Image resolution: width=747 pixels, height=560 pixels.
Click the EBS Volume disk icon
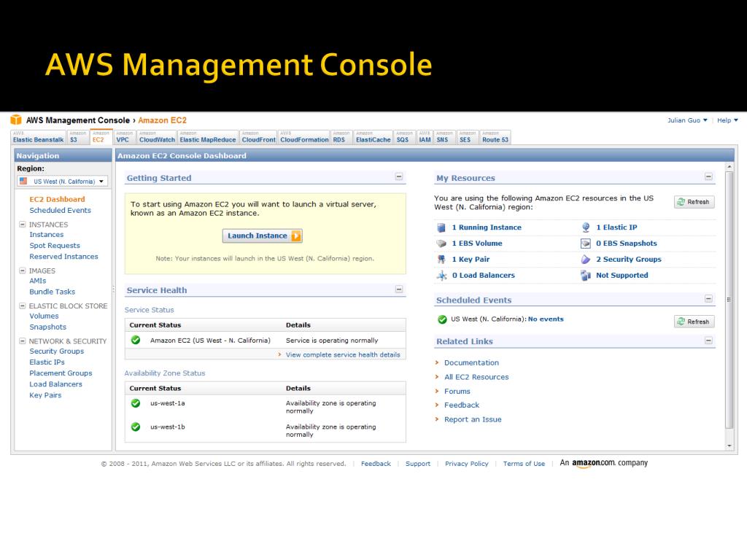441,244
